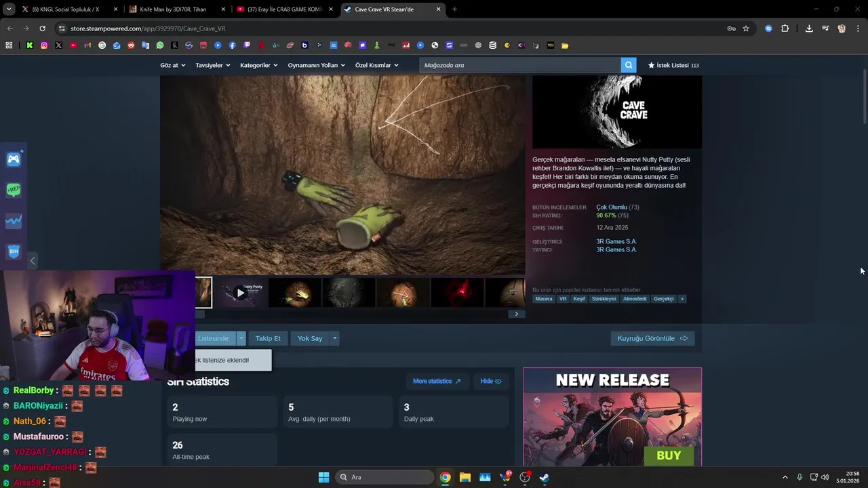Screen dimensions: 868x488
Task: Open the yellow folder bookmark
Action: (x=565, y=45)
